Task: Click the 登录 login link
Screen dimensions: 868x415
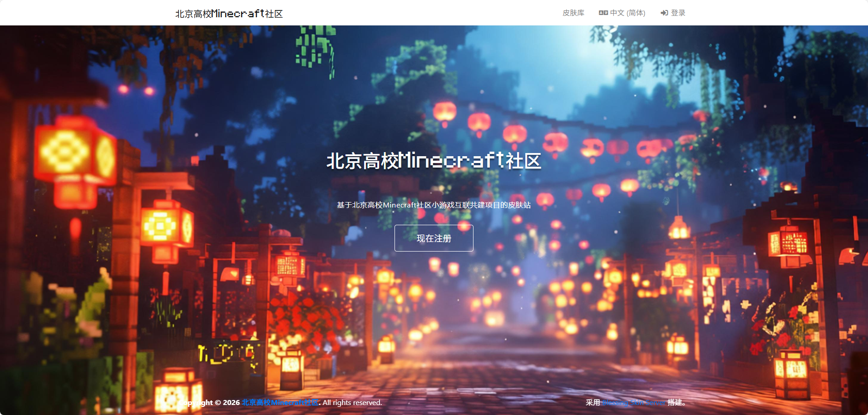Action: pyautogui.click(x=673, y=13)
